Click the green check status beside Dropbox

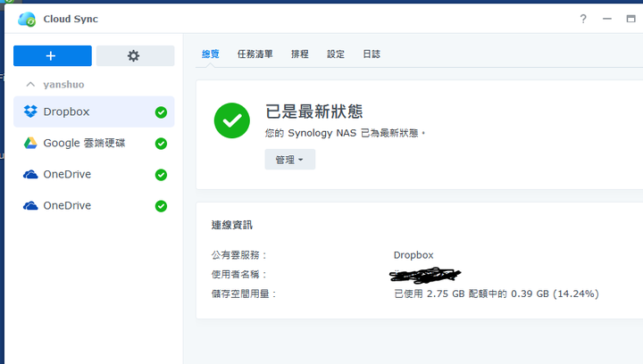[161, 112]
